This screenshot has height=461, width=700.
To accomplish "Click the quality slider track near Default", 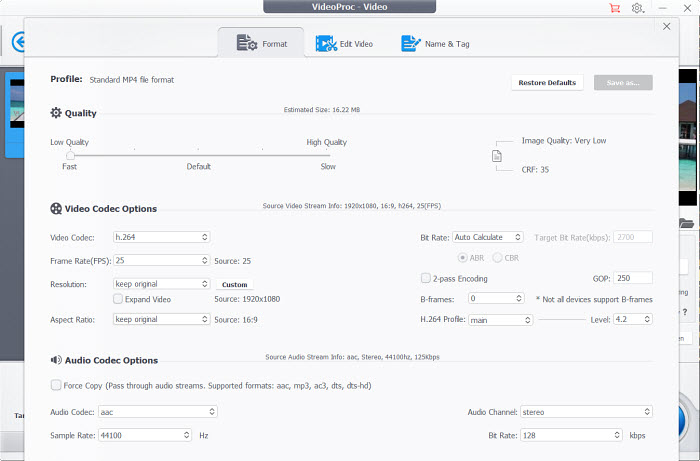I will 199,155.
